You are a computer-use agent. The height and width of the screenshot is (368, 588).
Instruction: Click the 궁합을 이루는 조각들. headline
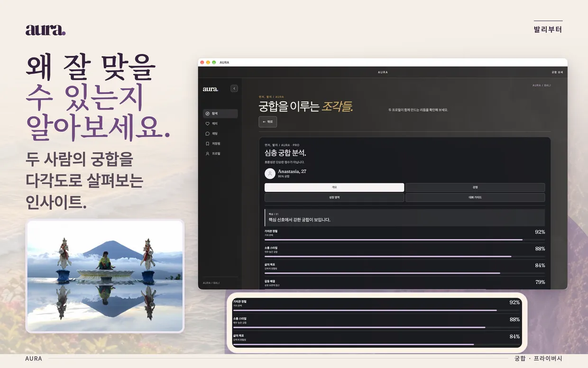pos(306,107)
